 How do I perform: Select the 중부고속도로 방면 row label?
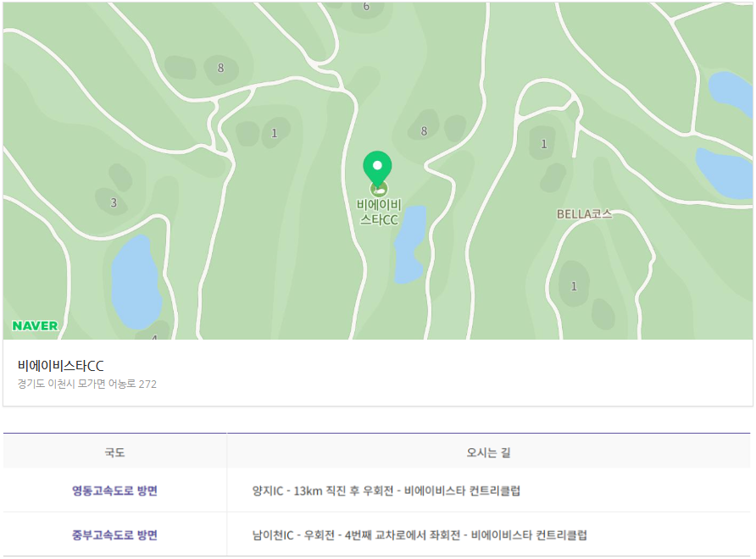click(x=114, y=535)
